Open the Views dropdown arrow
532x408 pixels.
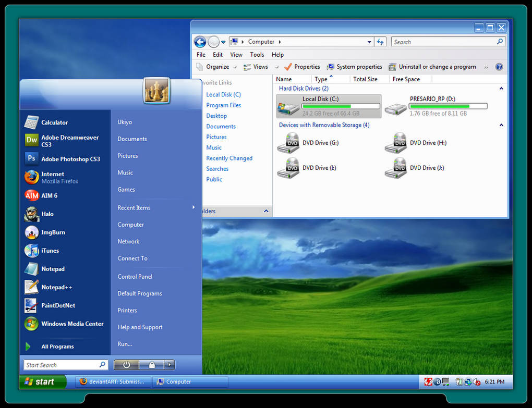tap(277, 67)
